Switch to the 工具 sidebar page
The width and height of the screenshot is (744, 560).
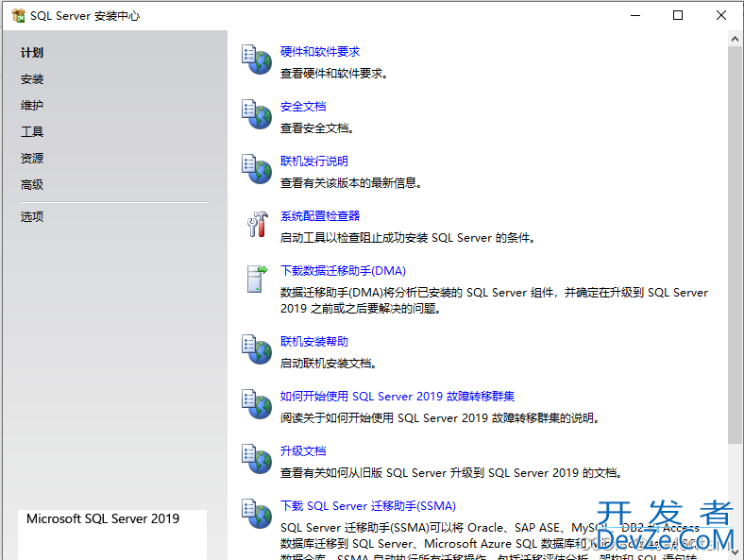click(x=32, y=131)
